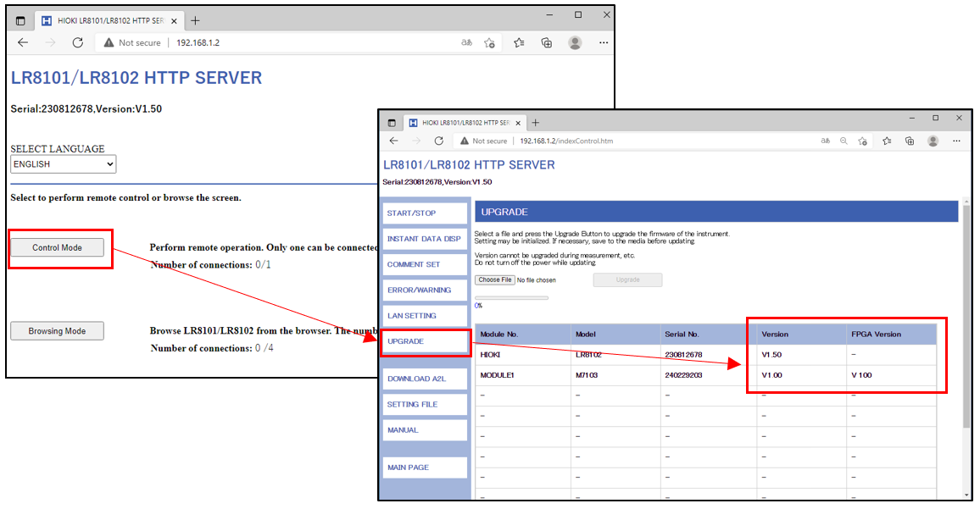The height and width of the screenshot is (509, 980).
Task: Click the Choose File button
Action: (x=495, y=279)
